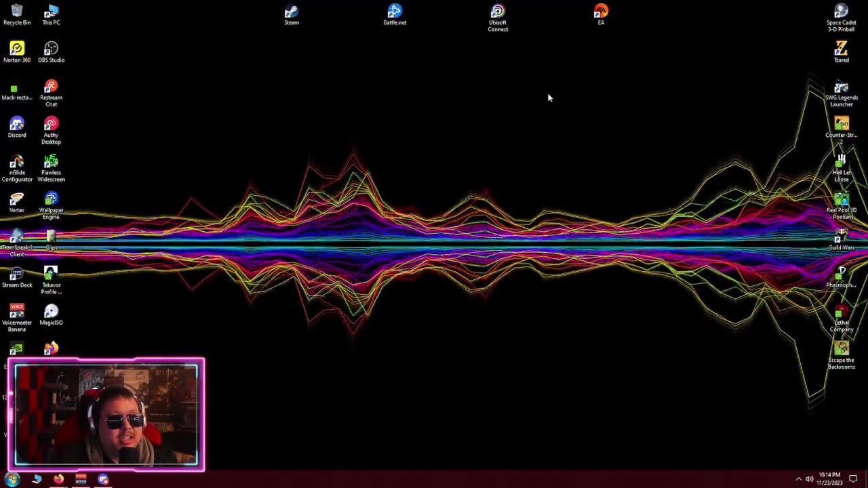Open Phasmophobia desktop shortcut

(841, 277)
